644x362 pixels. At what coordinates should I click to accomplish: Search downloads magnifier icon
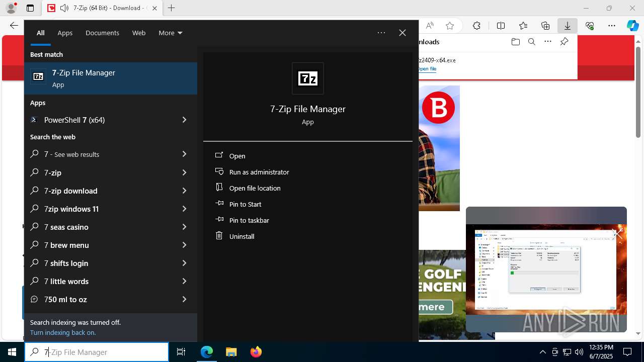531,42
